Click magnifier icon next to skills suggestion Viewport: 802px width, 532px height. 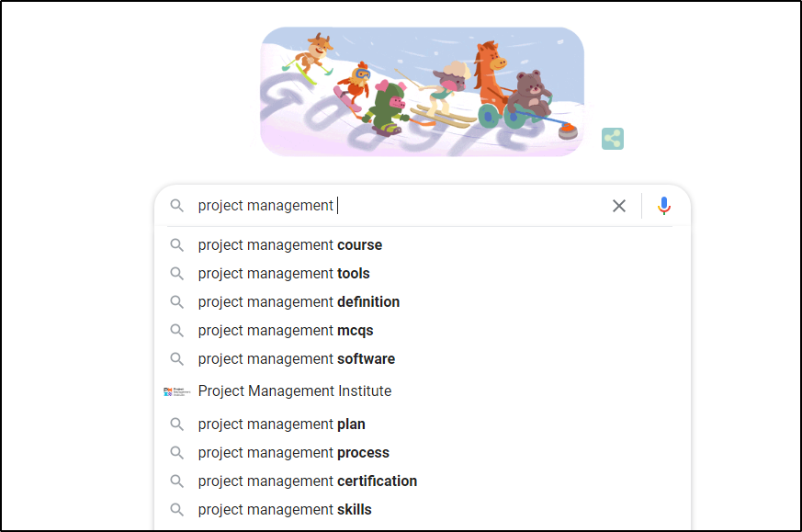tap(177, 510)
